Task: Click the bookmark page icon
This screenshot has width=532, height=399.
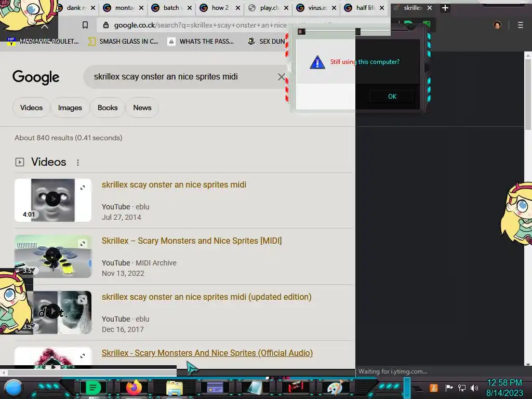Action: 85,25
